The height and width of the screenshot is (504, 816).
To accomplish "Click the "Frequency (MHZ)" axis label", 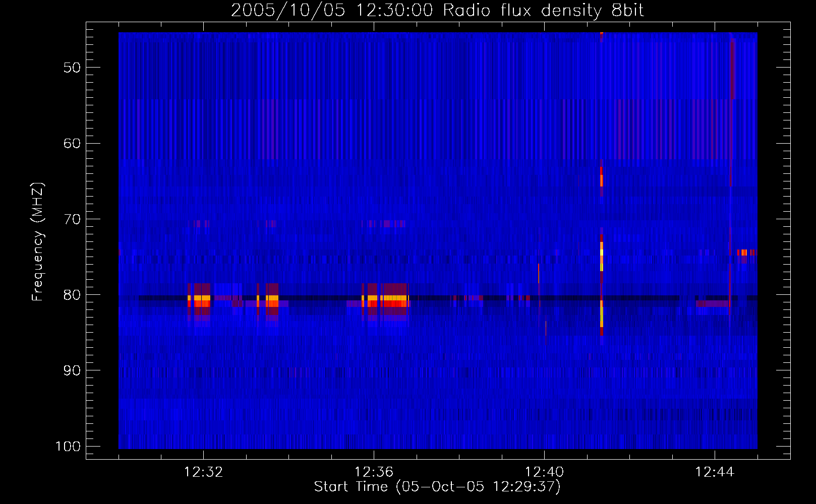I will pos(38,242).
